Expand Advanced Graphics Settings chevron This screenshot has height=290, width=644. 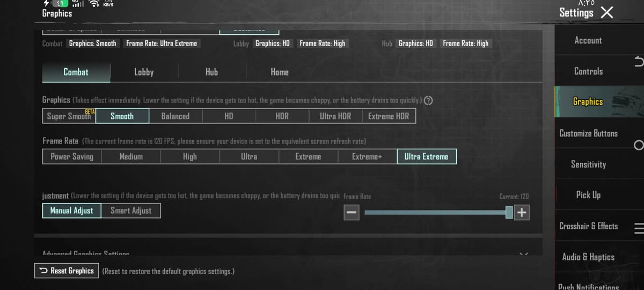(523, 253)
